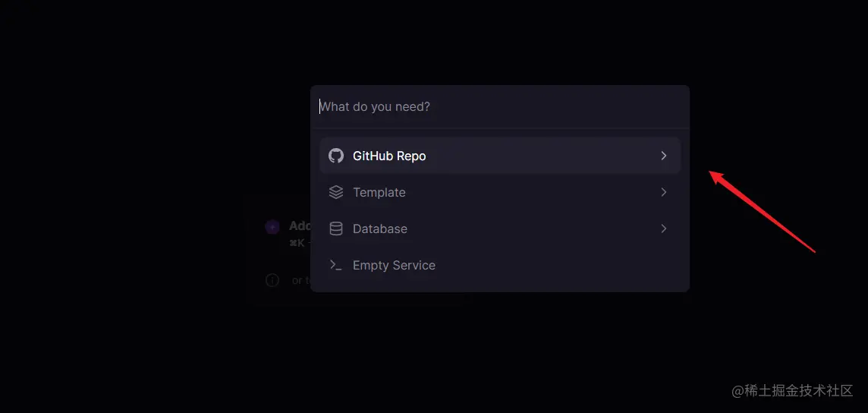Click the dimmed ⌘K shortcut hint
Viewport: 868px width, 413px height.
297,242
